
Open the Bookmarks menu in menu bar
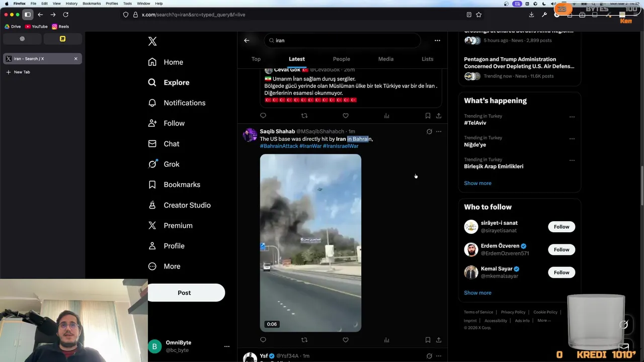[92, 4]
